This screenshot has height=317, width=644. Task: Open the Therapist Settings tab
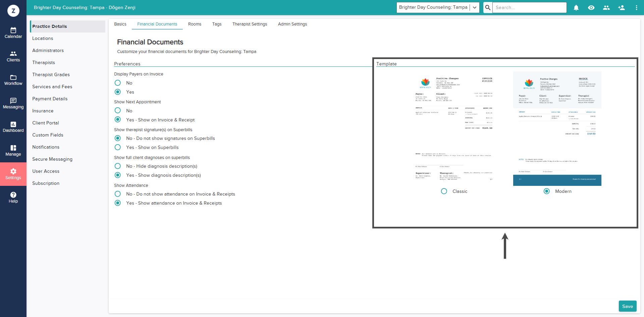point(250,24)
